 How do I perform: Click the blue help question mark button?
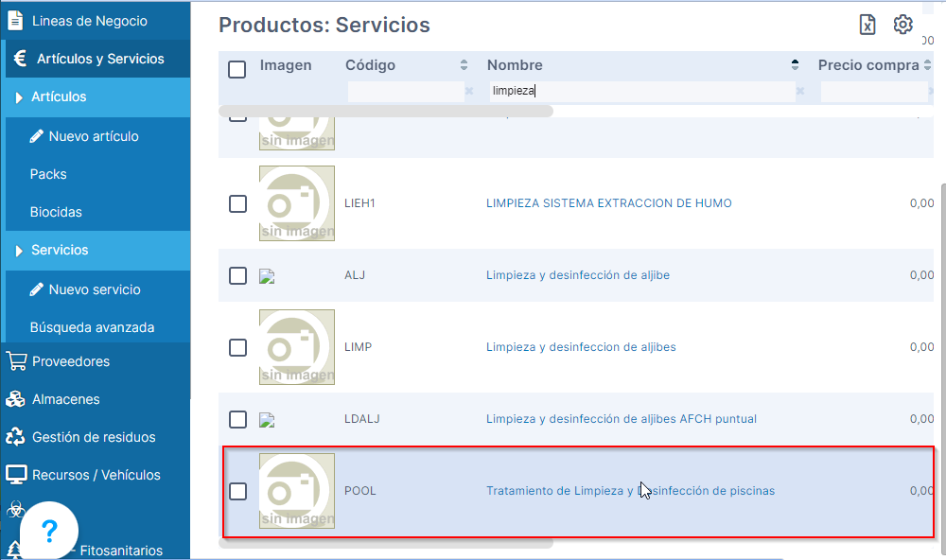[x=50, y=531]
